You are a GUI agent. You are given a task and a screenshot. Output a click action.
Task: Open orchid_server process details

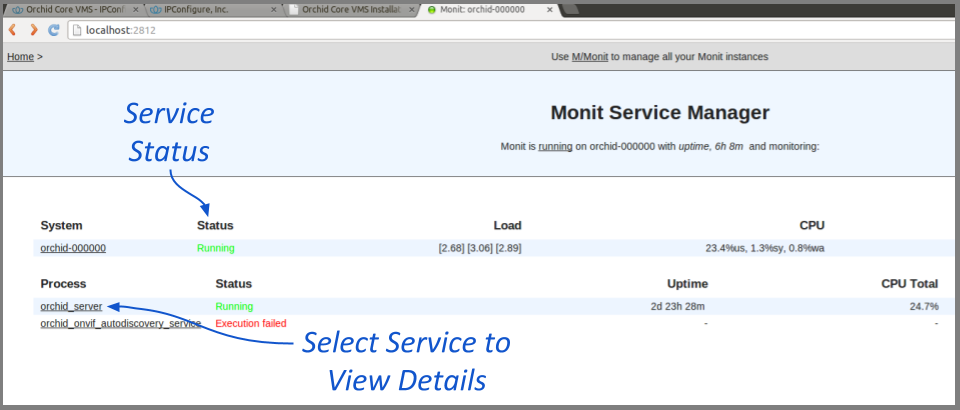click(71, 306)
